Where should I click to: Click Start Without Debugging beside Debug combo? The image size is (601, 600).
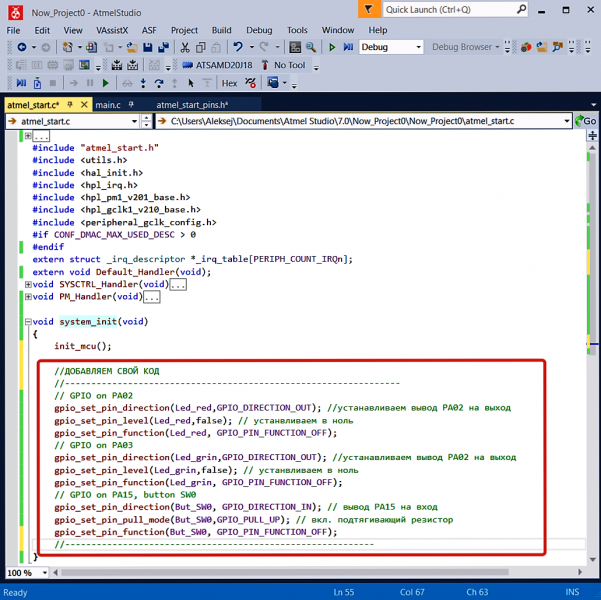coord(332,47)
